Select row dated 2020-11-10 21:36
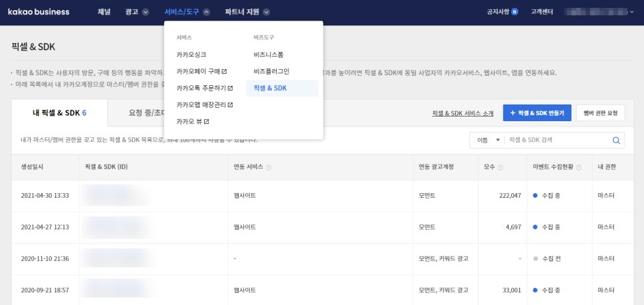 click(323, 259)
